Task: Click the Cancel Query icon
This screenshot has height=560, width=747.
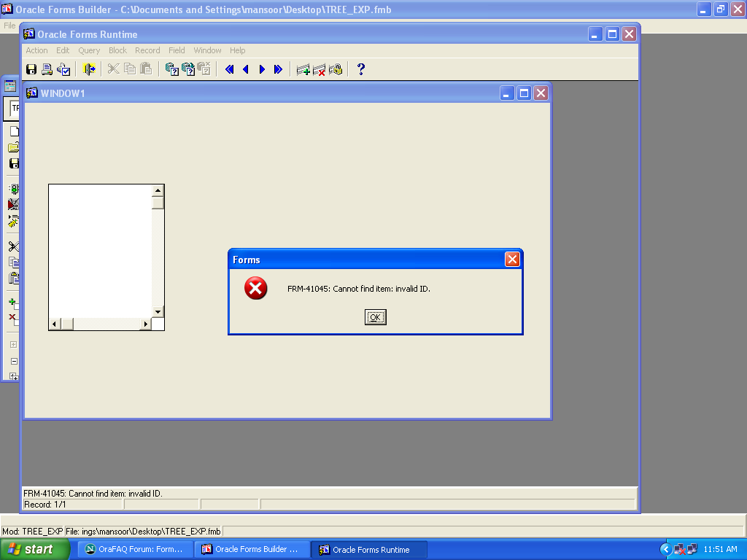Action: coord(204,69)
